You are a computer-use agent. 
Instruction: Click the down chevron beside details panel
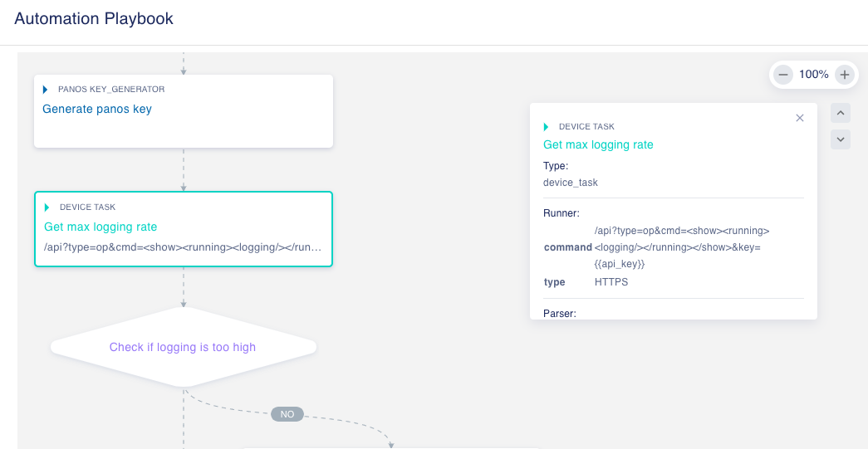[x=841, y=139]
